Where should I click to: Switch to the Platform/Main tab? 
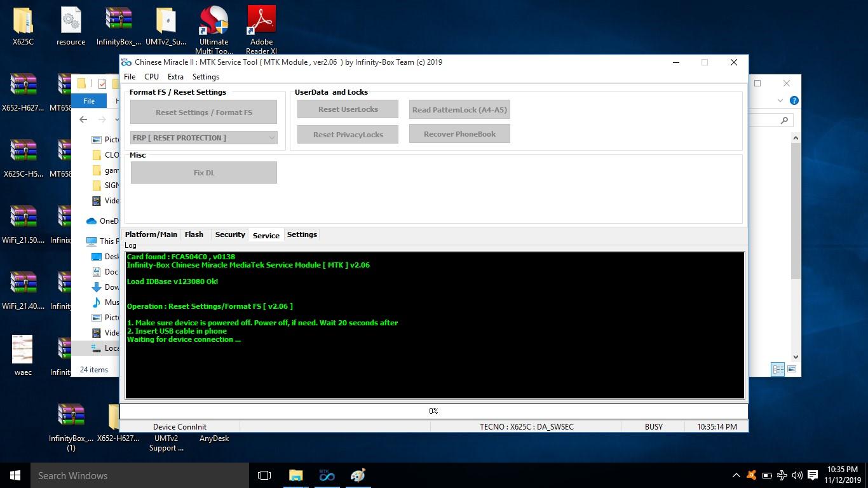(x=151, y=234)
